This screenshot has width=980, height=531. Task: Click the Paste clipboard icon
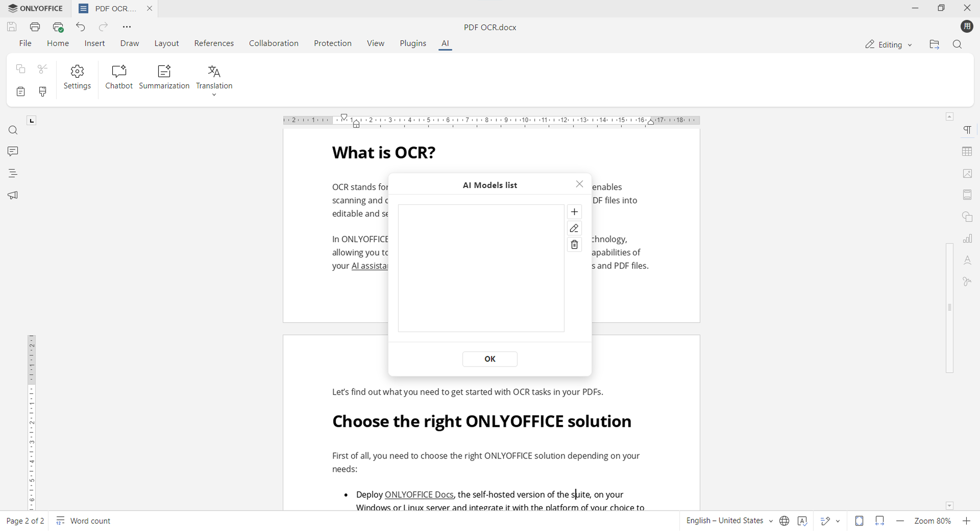pyautogui.click(x=20, y=92)
